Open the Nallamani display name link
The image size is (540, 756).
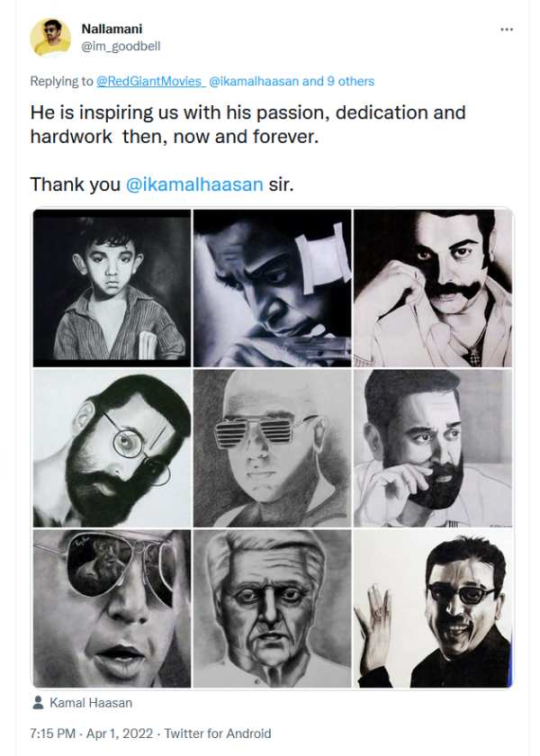pos(112,29)
